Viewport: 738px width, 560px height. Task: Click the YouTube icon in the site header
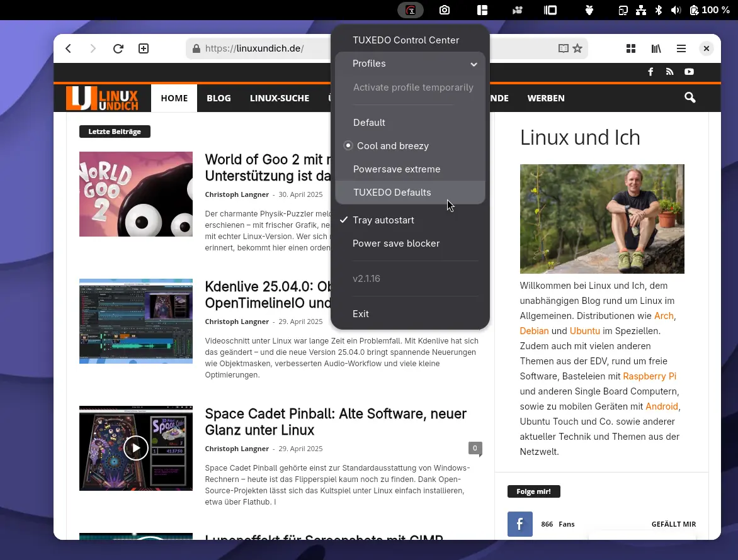[689, 72]
